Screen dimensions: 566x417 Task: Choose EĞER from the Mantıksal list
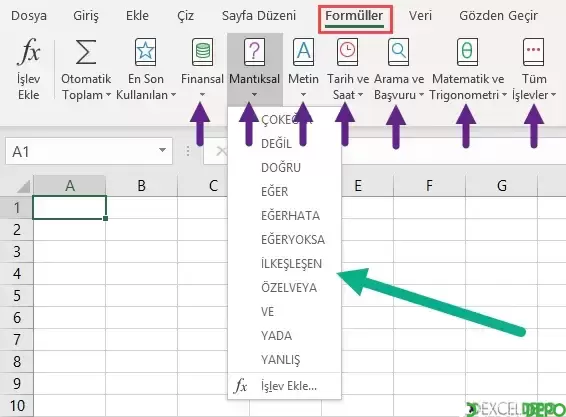(x=275, y=191)
